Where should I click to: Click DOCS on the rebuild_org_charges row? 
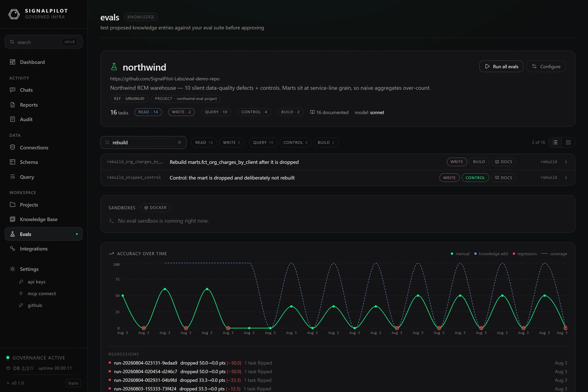pos(504,162)
